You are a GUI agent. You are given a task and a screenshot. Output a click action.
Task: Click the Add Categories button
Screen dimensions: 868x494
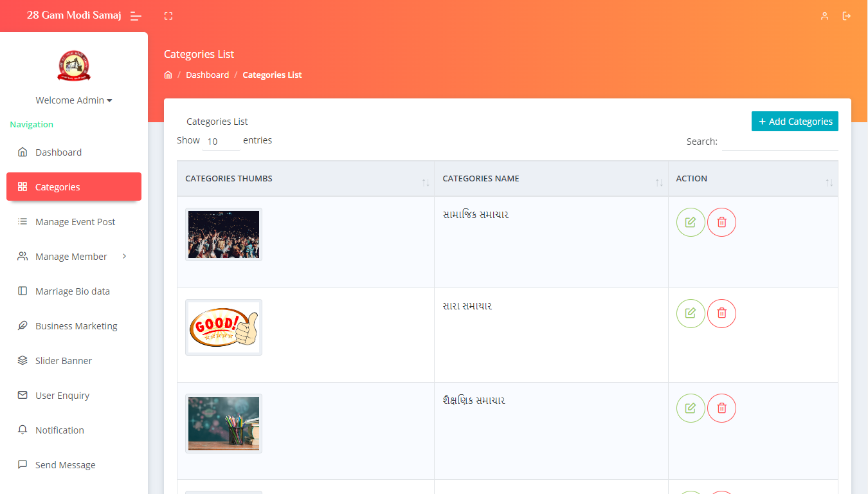click(795, 122)
